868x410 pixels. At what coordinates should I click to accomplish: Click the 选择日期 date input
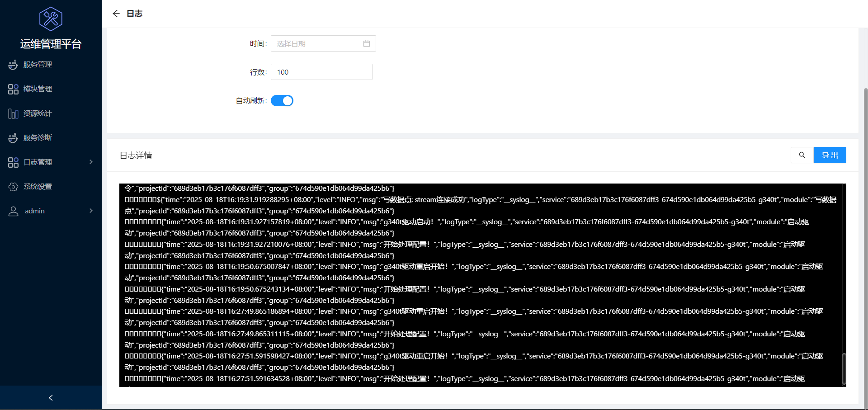[x=323, y=43]
